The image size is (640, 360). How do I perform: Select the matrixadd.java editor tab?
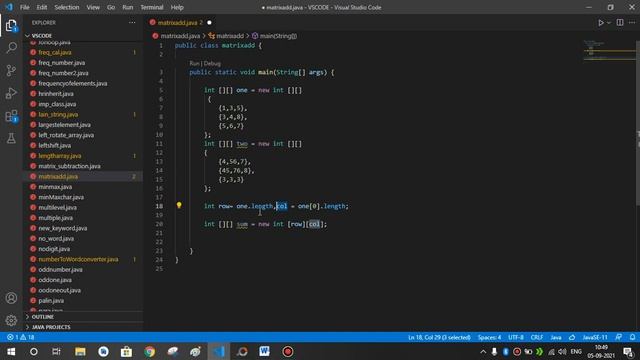coord(178,23)
